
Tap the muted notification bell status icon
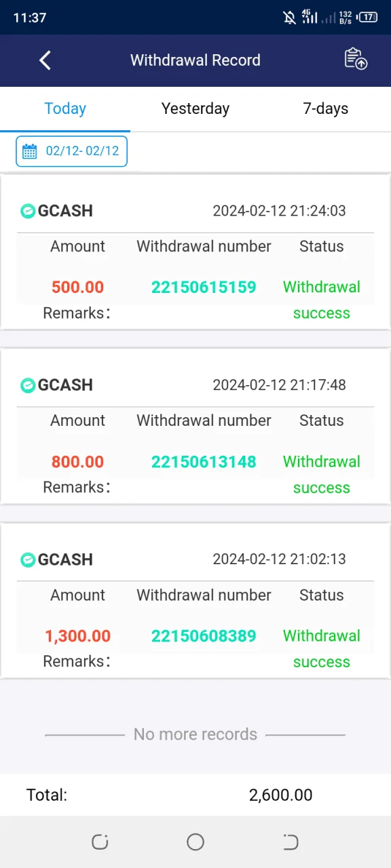point(290,18)
